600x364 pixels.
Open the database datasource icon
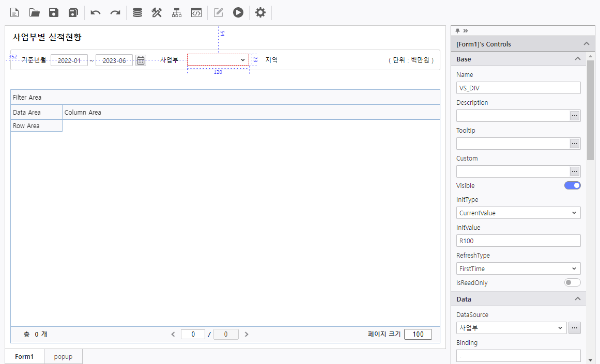pyautogui.click(x=137, y=12)
